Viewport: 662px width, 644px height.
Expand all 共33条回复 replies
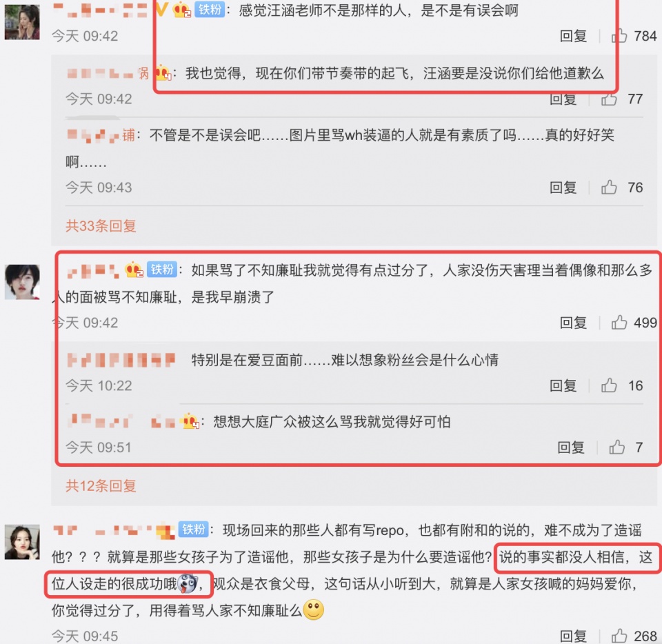(101, 225)
